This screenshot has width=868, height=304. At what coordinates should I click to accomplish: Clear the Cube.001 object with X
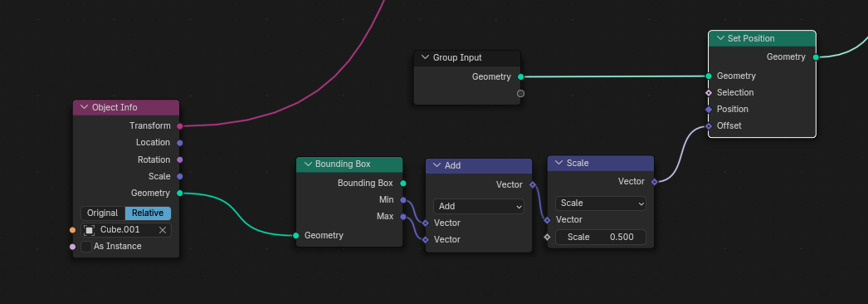[163, 230]
